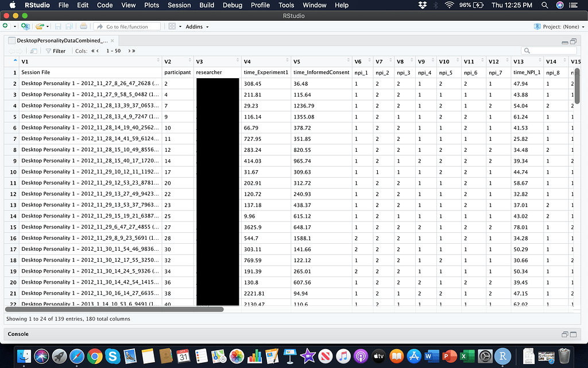Image resolution: width=588 pixels, height=368 pixels.
Task: Open the Session menu
Action: (179, 5)
